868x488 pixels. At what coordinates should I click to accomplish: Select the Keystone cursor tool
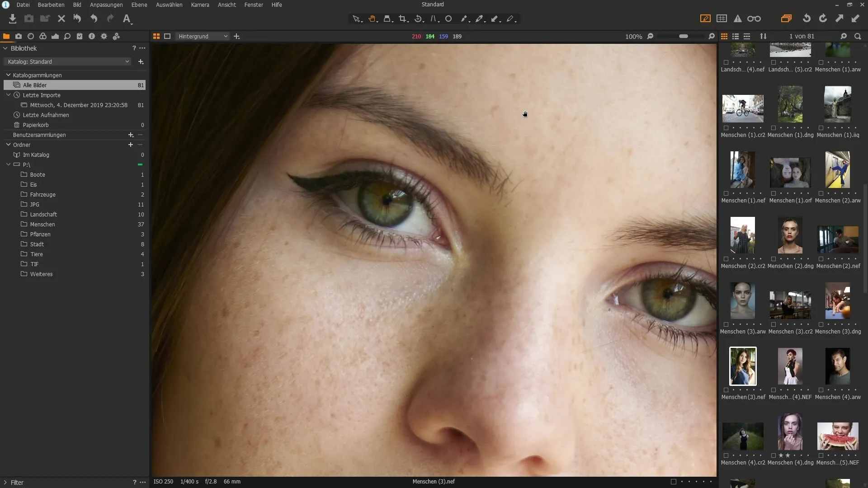click(x=434, y=19)
